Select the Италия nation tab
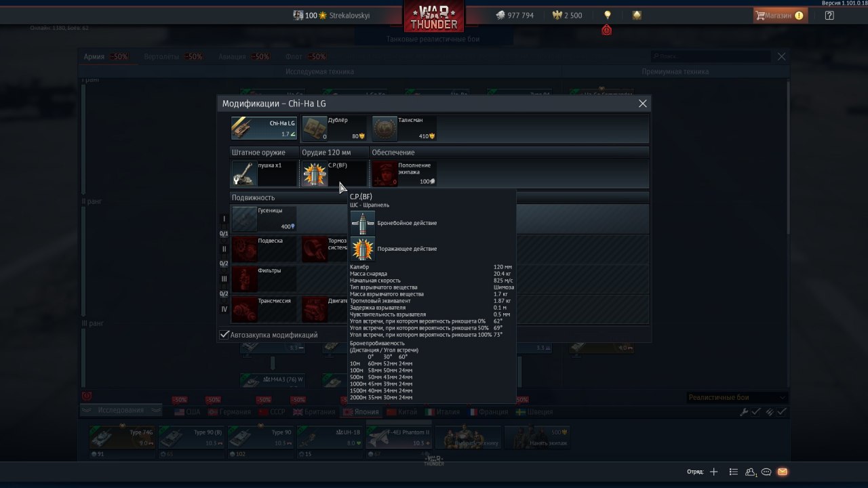 point(442,411)
